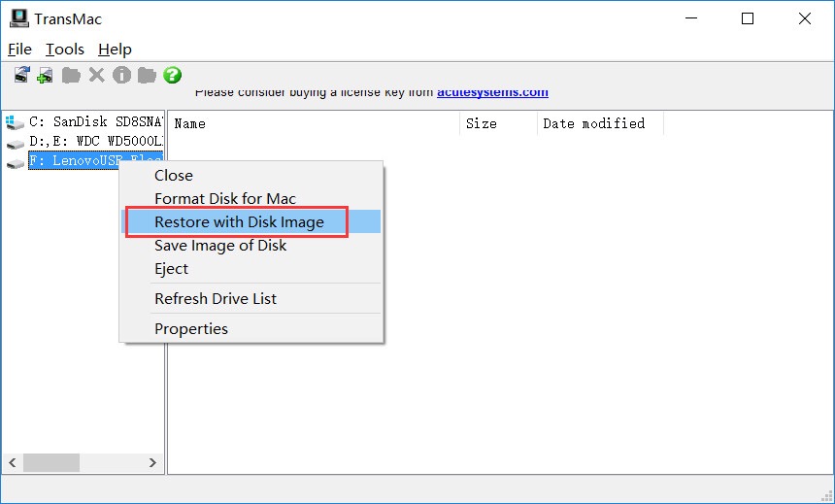Viewport: 835px width, 504px height.
Task: Click the refresh drive list toolbar icon
Action: (21, 75)
